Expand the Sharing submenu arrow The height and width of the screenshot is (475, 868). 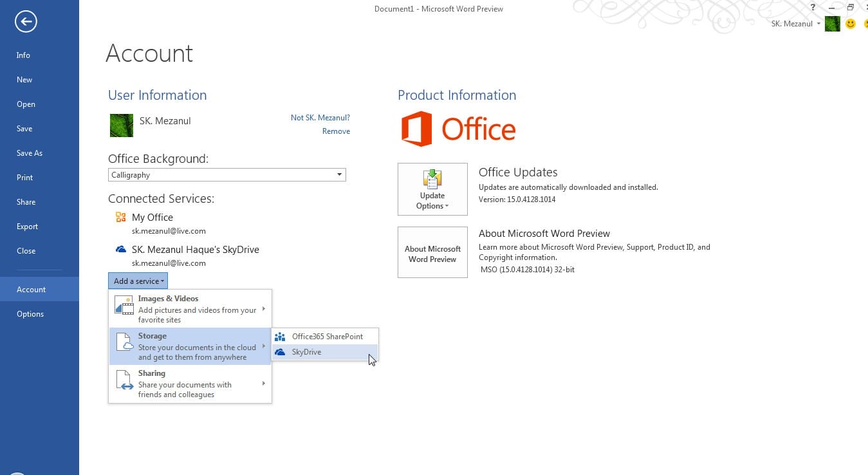tap(264, 384)
